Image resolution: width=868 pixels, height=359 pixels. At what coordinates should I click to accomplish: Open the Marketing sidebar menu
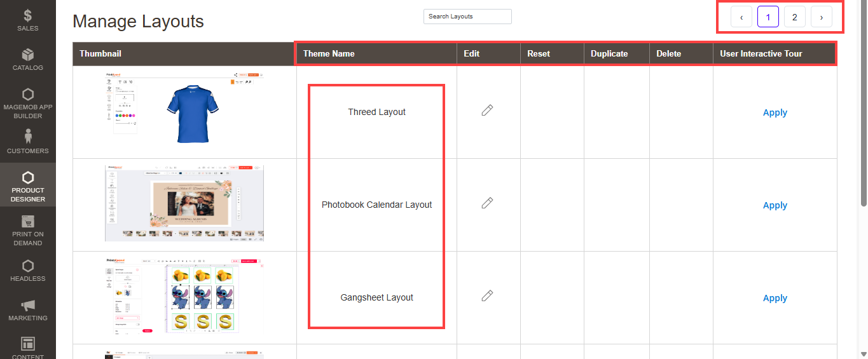27,310
